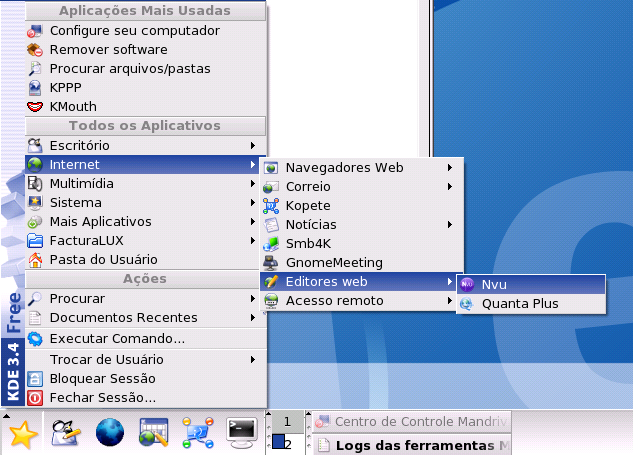Expand the Sistema submenu arrow
This screenshot has height=455, width=633.
click(x=253, y=203)
